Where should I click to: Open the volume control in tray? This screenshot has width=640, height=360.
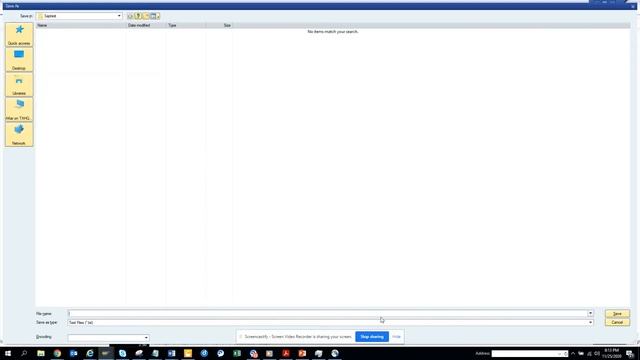597,353
